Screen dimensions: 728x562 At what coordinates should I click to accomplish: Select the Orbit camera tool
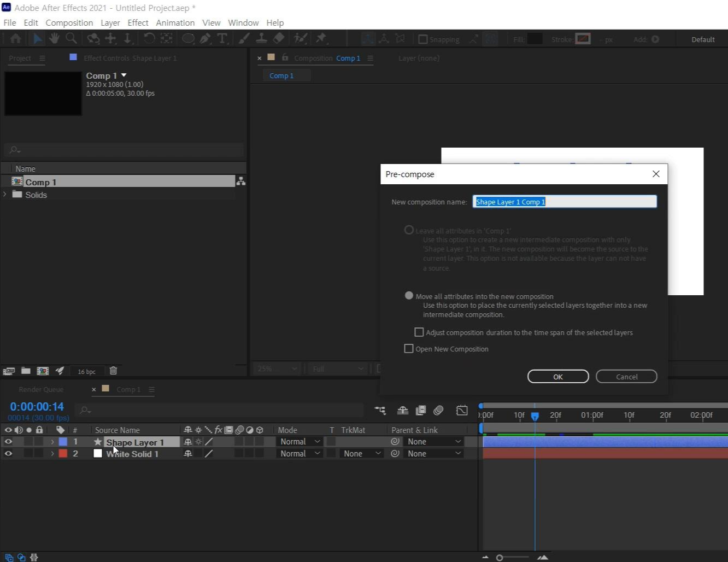tap(93, 39)
